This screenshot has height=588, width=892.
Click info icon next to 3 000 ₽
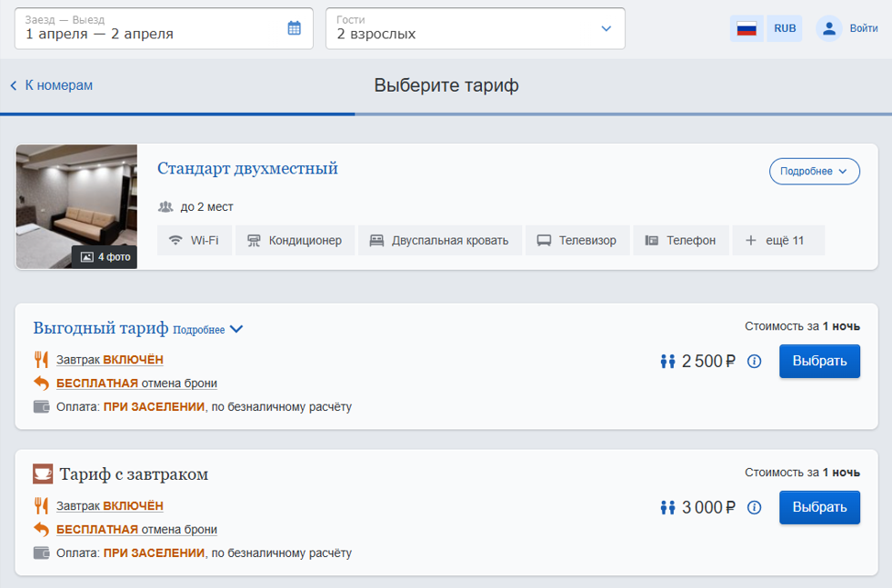tap(754, 508)
